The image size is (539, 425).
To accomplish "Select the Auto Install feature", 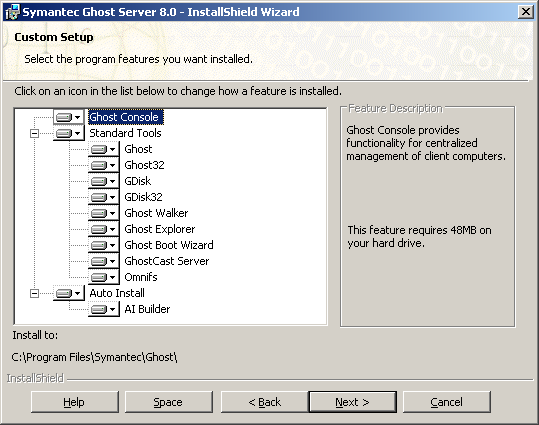I will click(117, 293).
